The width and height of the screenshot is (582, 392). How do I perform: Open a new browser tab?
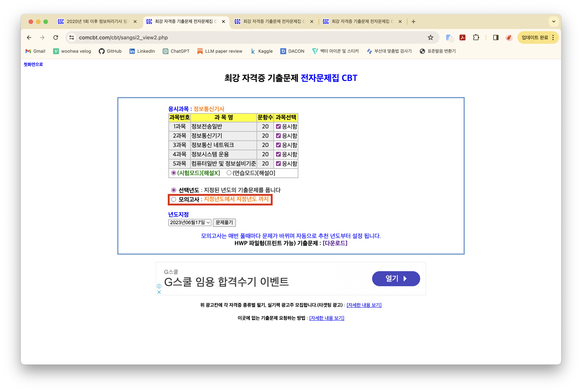coord(413,22)
